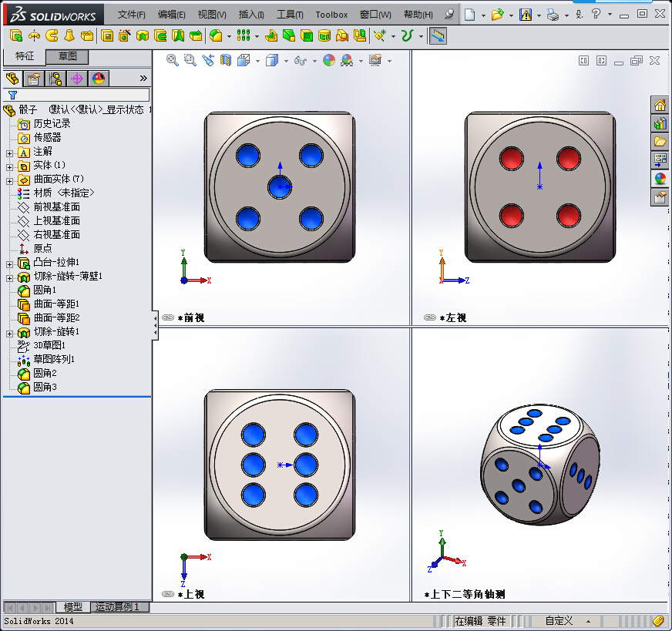Select the Swept Boss/Base tool icon
This screenshot has width=672, height=631.
(52, 36)
